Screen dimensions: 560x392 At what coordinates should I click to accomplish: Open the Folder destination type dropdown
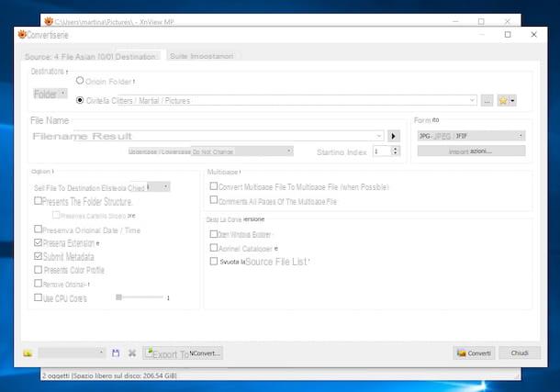pos(50,94)
